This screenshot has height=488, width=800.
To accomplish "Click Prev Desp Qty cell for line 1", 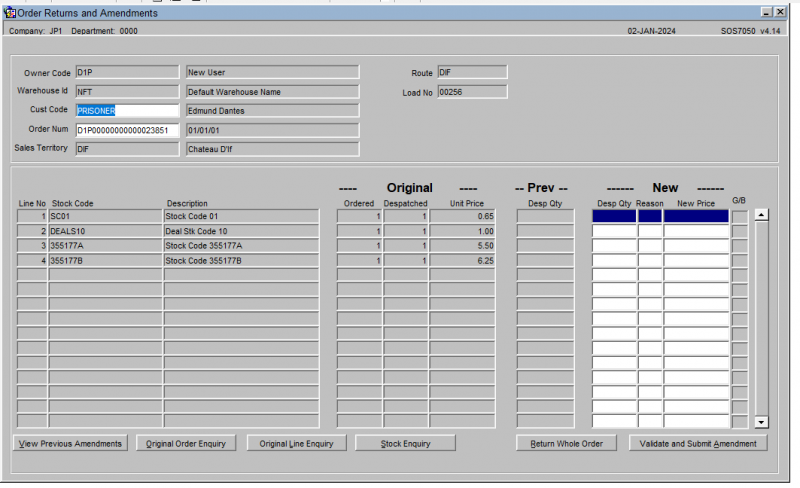I will (545, 216).
